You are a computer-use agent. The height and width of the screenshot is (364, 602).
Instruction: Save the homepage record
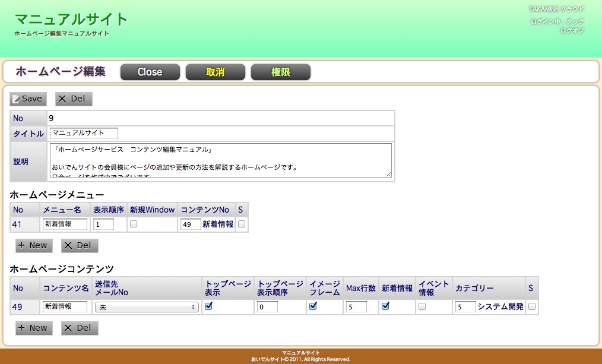coord(28,99)
